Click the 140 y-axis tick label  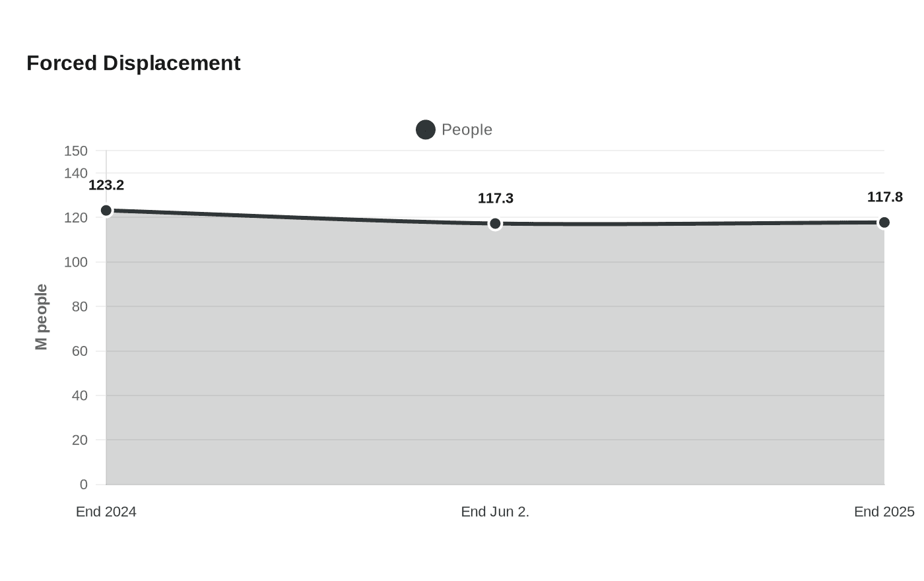tap(76, 174)
